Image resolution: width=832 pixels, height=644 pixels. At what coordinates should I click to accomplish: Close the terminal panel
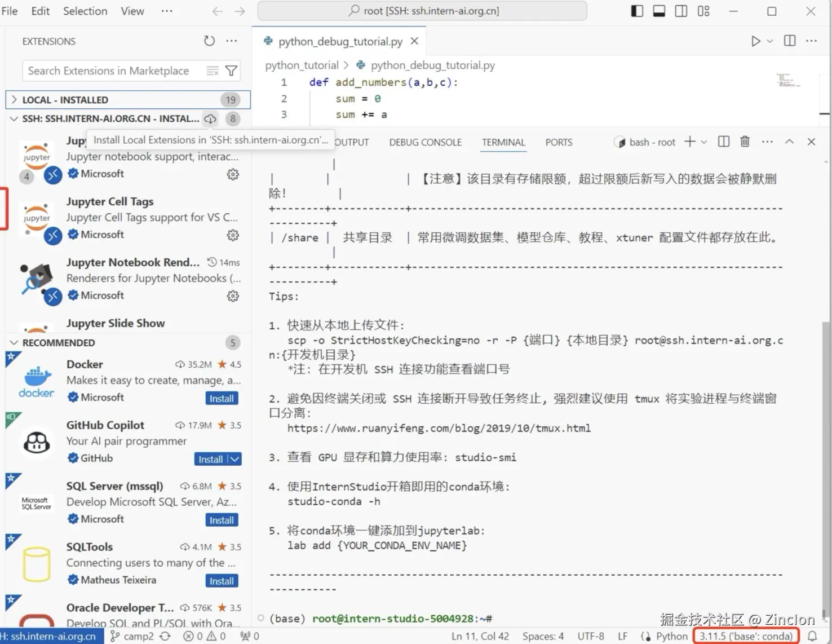coord(811,142)
